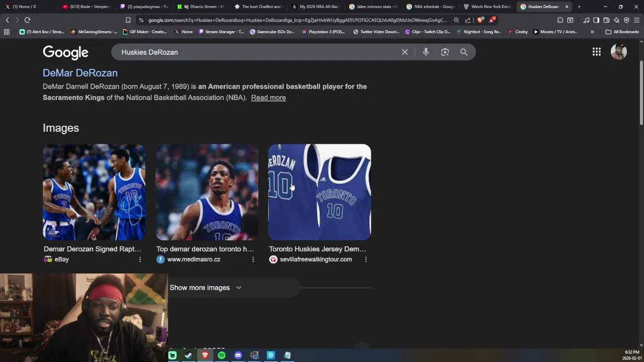The height and width of the screenshot is (362, 644).
Task: Open the Nightbot - Song Requests bookmark
Action: point(479,32)
